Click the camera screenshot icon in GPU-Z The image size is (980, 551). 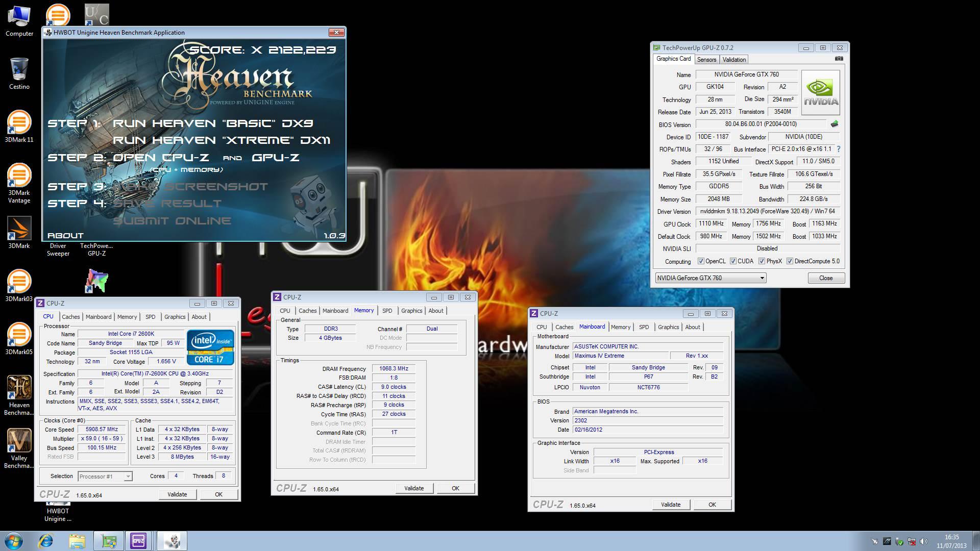click(839, 59)
